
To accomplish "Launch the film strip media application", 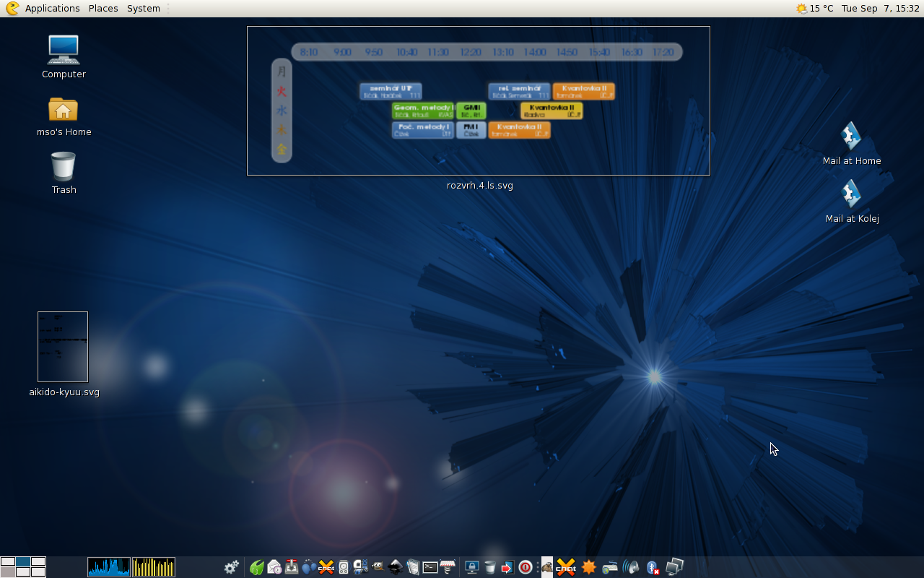I will [360, 567].
